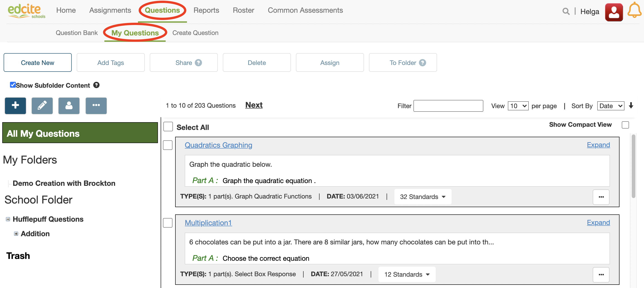Image resolution: width=644 pixels, height=288 pixels.
Task: Enable Show Compact View checkbox
Action: [x=625, y=125]
